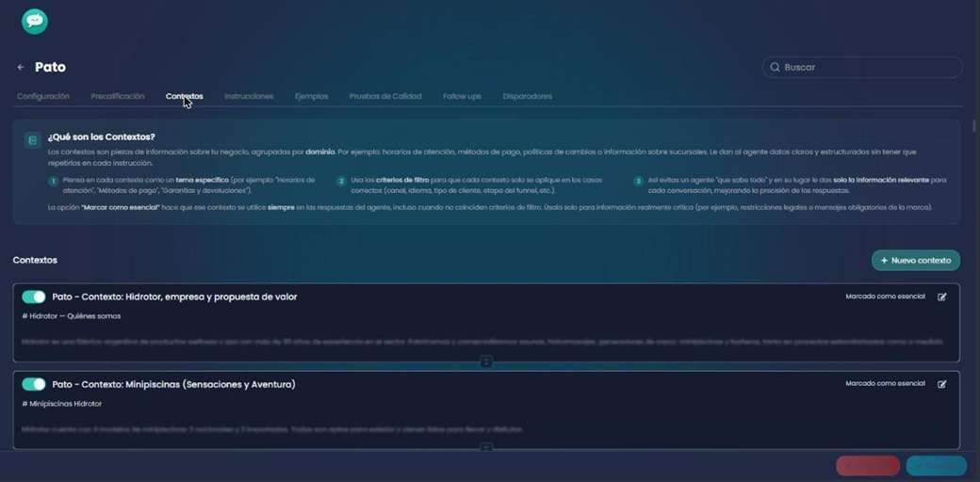This screenshot has height=482, width=980.
Task: Click the chat bubble app logo
Action: [34, 22]
